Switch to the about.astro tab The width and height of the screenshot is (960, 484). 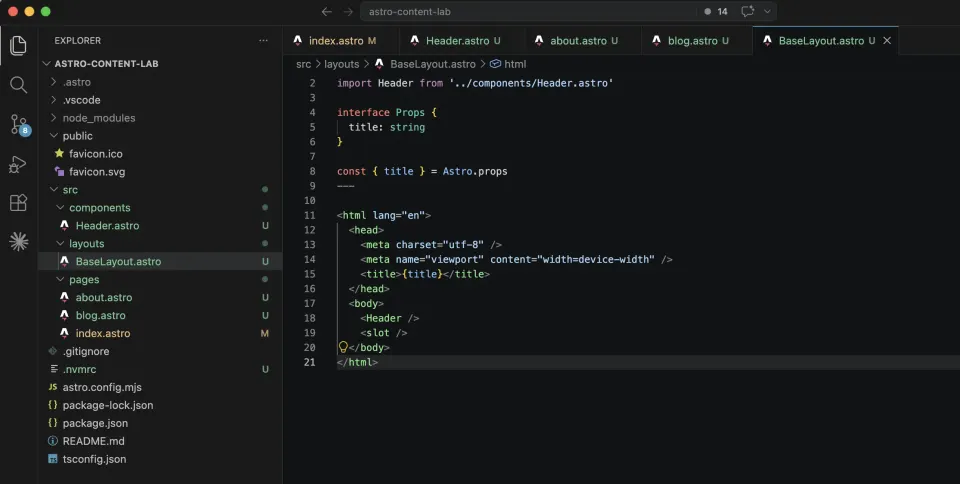pos(583,40)
